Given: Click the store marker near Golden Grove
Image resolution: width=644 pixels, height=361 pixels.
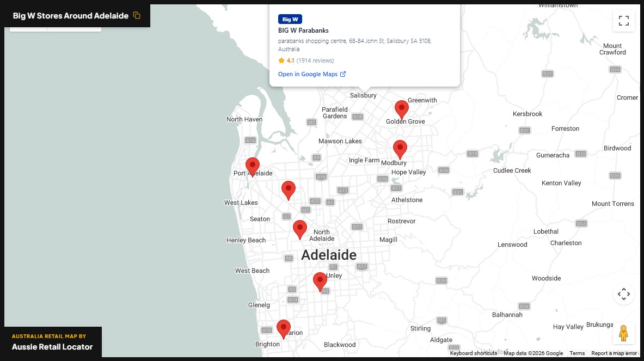Looking at the screenshot, I should point(401,110).
